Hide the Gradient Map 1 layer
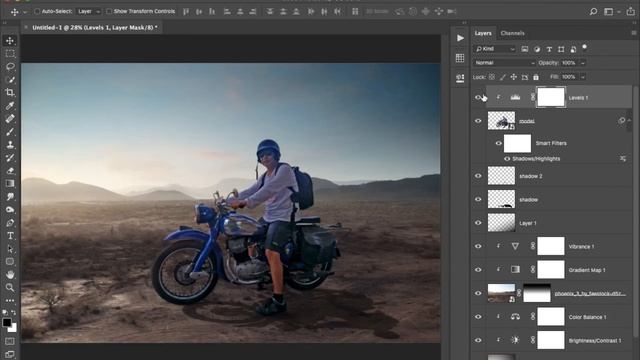 478,270
